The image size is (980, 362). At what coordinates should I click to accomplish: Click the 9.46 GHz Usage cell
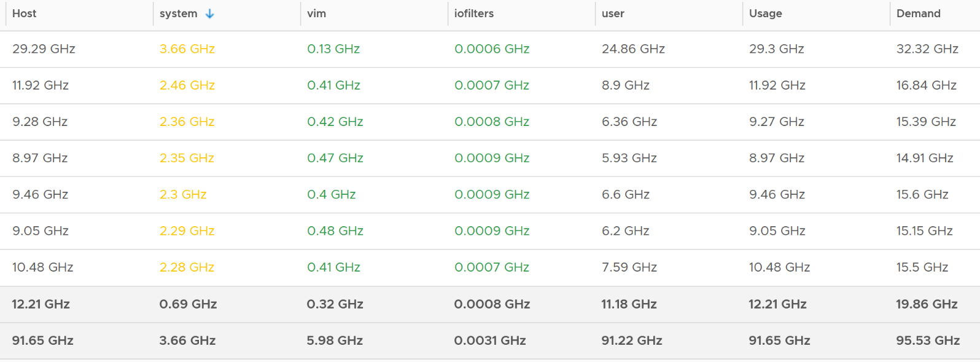(x=777, y=194)
